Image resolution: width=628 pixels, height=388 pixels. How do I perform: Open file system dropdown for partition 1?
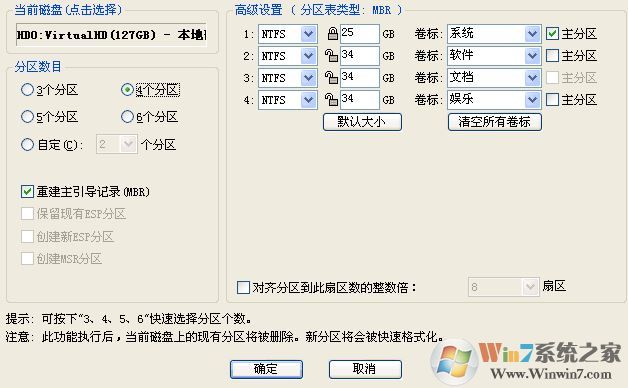click(x=308, y=34)
